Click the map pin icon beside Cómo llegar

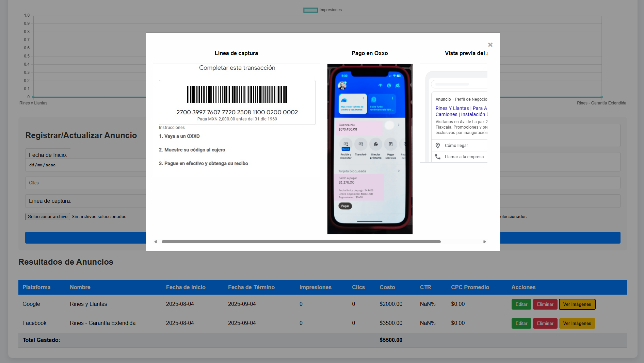tap(438, 146)
